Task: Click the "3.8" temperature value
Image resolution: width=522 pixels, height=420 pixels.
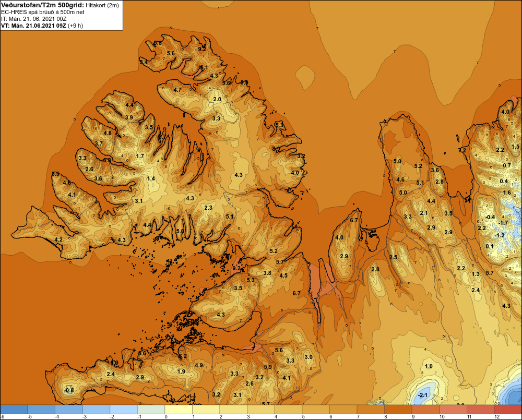Action: 267,273
